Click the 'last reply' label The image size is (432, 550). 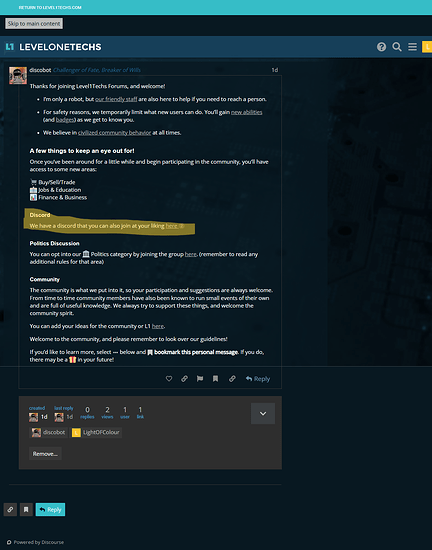pos(64,408)
